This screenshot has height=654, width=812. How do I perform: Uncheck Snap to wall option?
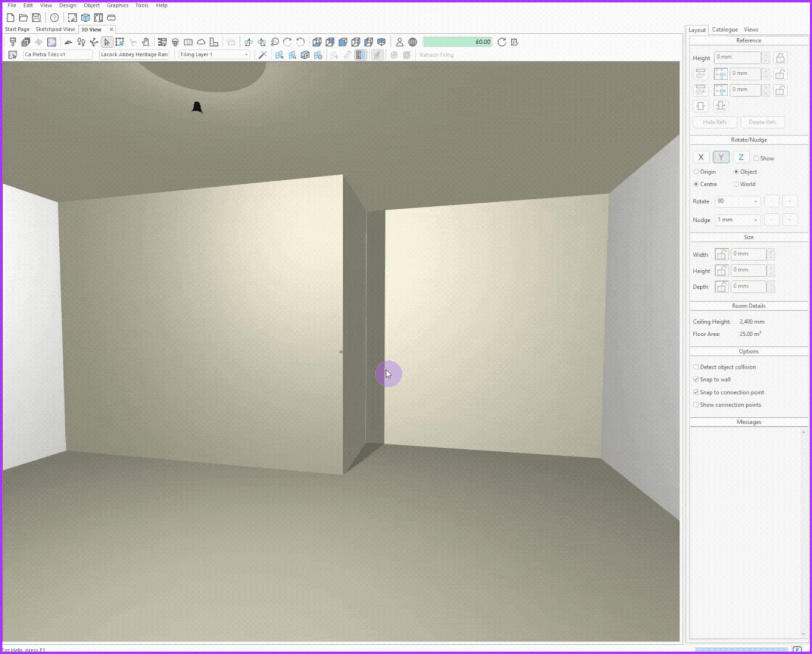(x=696, y=380)
